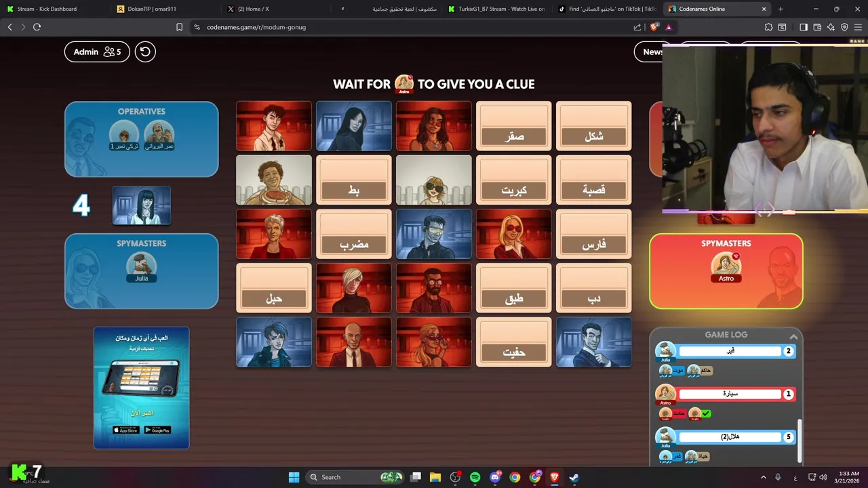Pick the word card حبل
868x488 pixels.
[273, 288]
